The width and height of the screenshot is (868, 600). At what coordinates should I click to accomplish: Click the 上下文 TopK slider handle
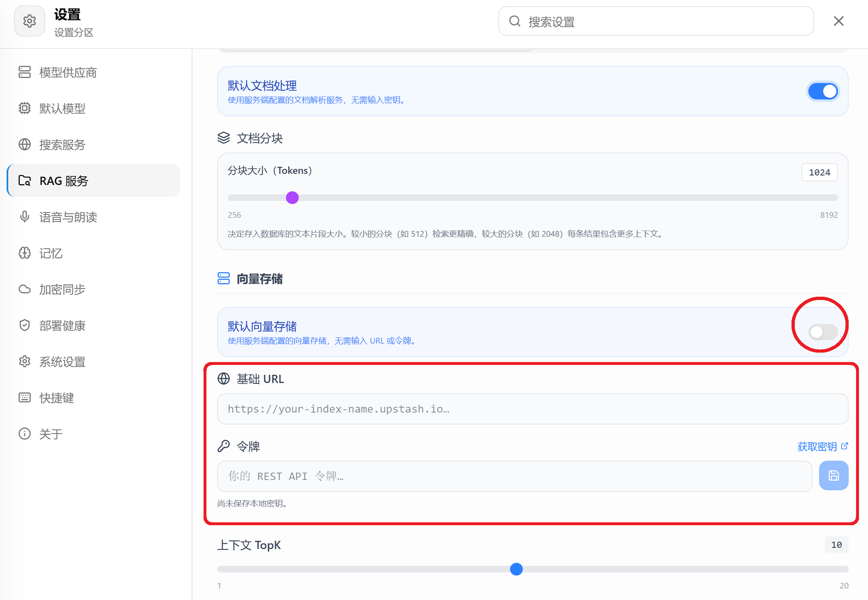click(x=516, y=569)
